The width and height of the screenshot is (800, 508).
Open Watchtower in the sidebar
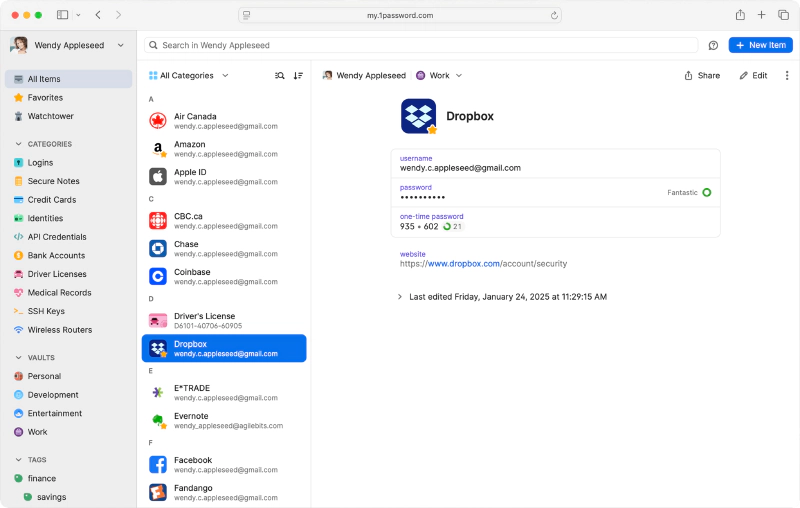50,116
